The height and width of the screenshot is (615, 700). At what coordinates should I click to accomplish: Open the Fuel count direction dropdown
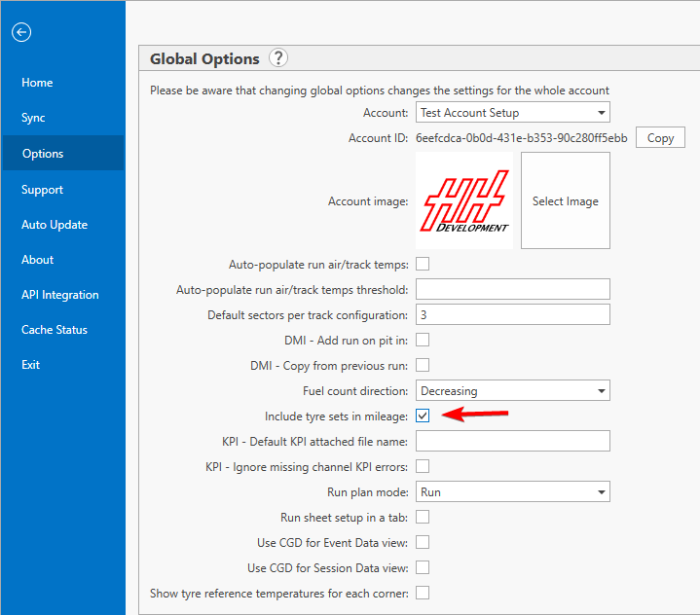click(512, 391)
